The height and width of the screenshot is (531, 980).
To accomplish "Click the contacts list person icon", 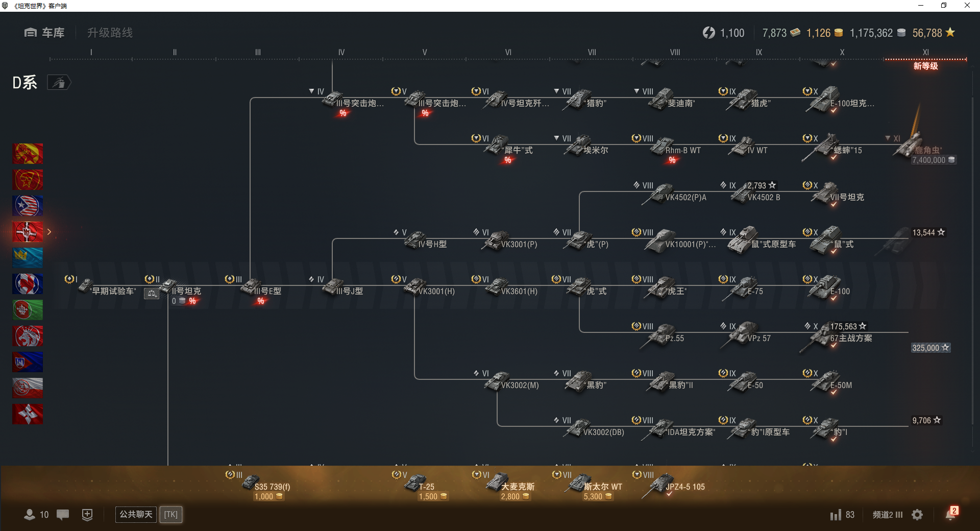I will pos(30,515).
